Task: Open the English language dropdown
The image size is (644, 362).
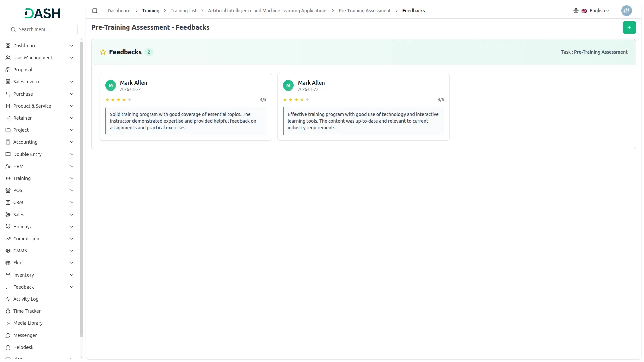Action: coord(596,11)
